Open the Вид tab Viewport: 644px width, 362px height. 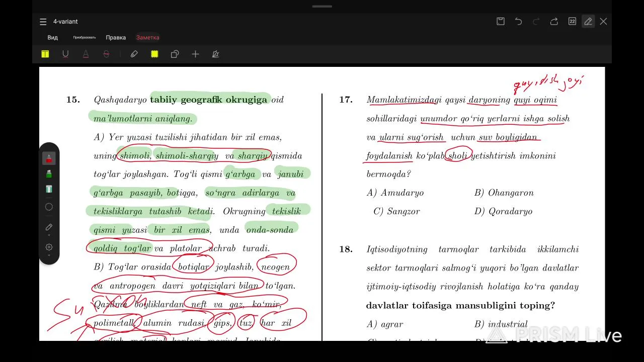tap(53, 38)
